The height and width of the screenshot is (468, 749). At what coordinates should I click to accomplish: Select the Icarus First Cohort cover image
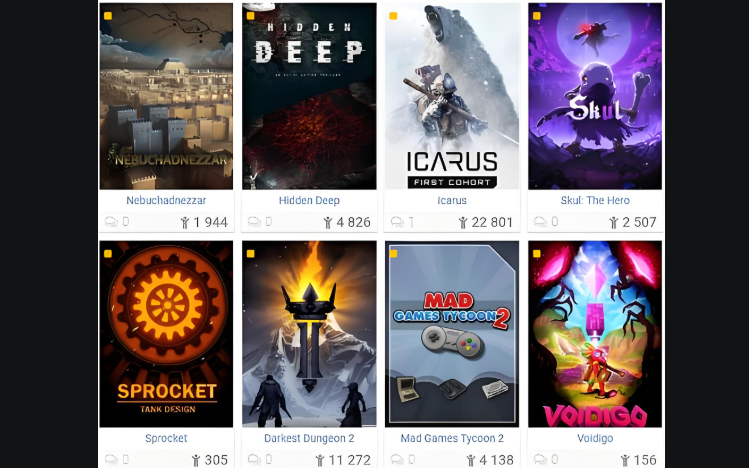coord(452,96)
